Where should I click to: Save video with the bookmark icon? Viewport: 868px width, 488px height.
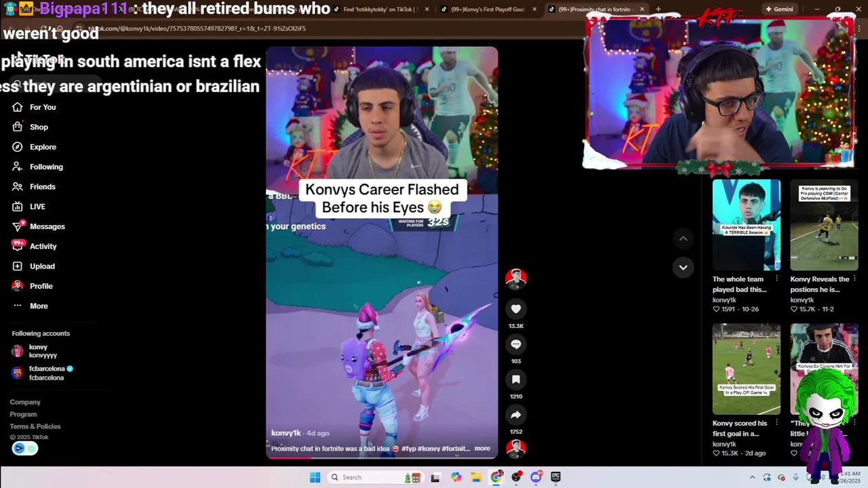click(x=515, y=380)
